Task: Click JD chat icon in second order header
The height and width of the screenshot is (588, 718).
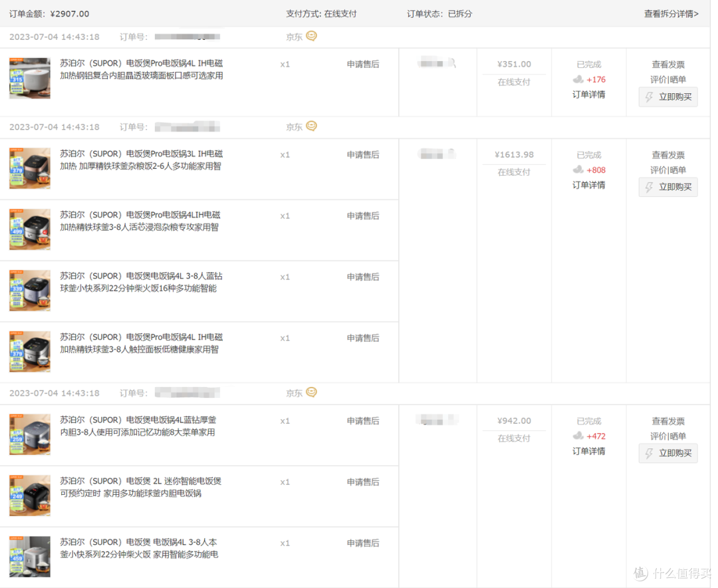Action: tap(311, 126)
